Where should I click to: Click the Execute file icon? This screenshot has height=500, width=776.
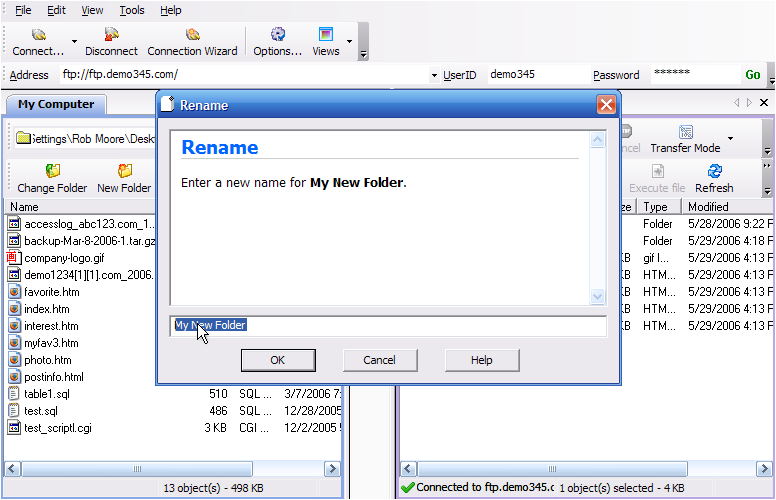[x=657, y=171]
